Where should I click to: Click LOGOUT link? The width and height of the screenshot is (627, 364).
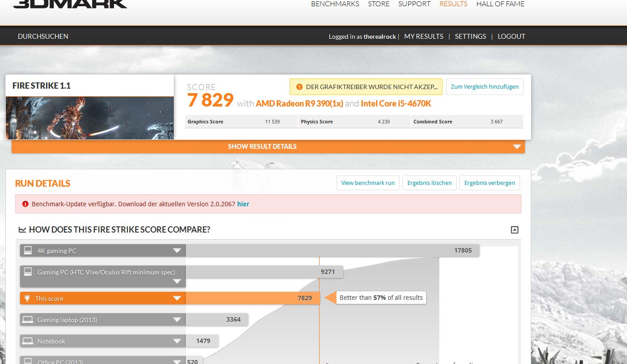pyautogui.click(x=512, y=37)
